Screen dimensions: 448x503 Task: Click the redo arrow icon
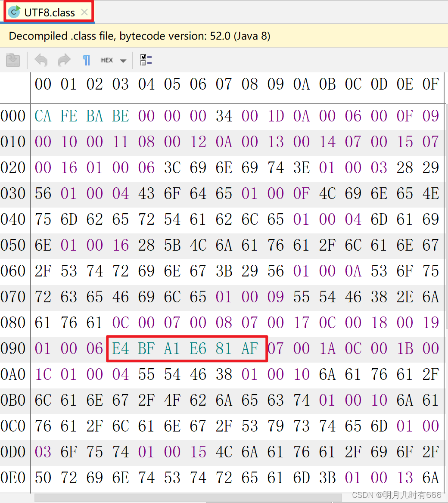pos(64,60)
